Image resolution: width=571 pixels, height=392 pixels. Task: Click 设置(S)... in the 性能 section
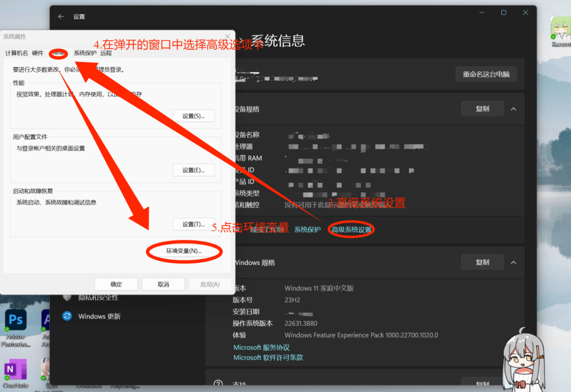(x=193, y=116)
